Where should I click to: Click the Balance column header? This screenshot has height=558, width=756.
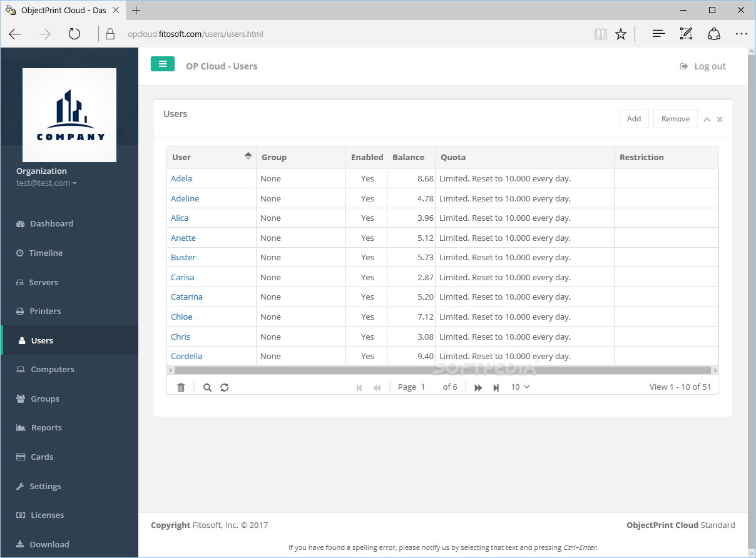(x=411, y=157)
